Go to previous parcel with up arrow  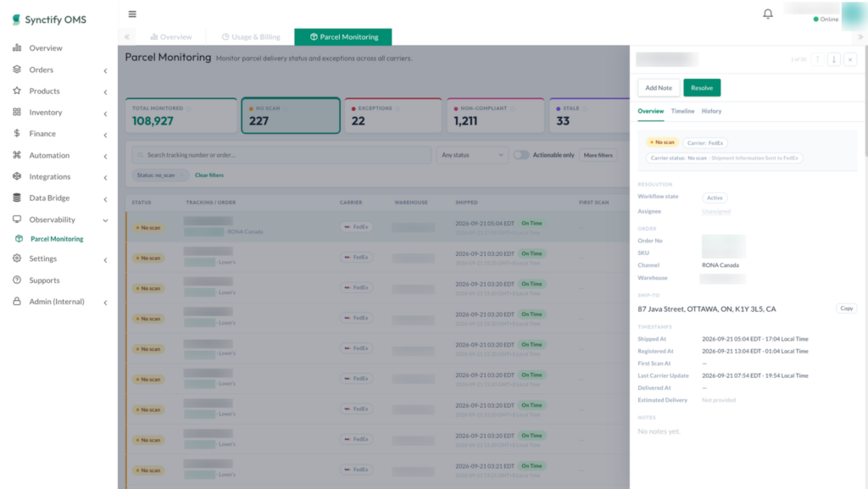[x=818, y=59]
